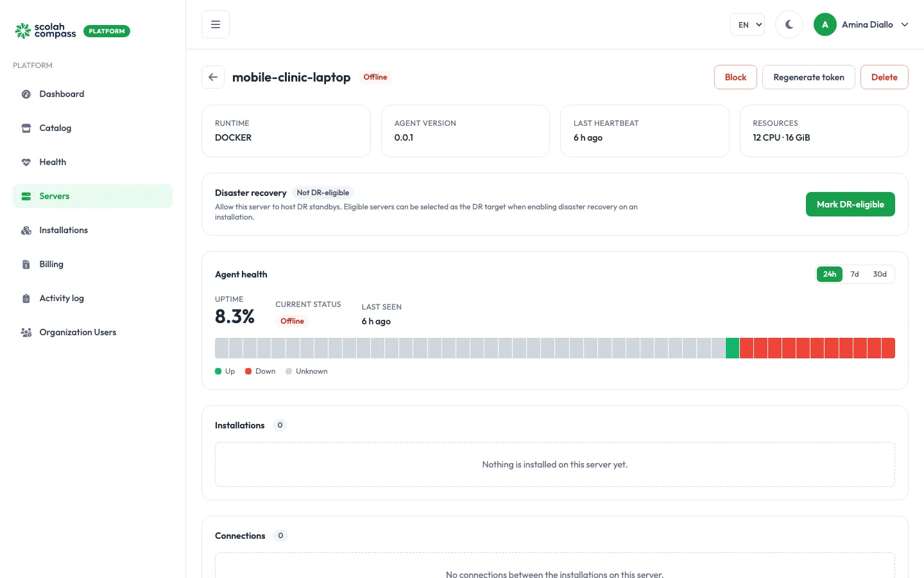
Task: Click the Down legend entry
Action: coord(260,371)
